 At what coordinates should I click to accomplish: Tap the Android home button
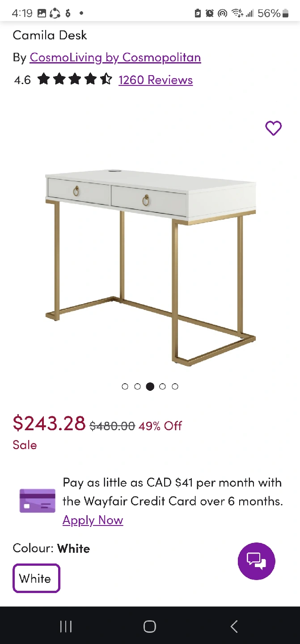point(150,627)
